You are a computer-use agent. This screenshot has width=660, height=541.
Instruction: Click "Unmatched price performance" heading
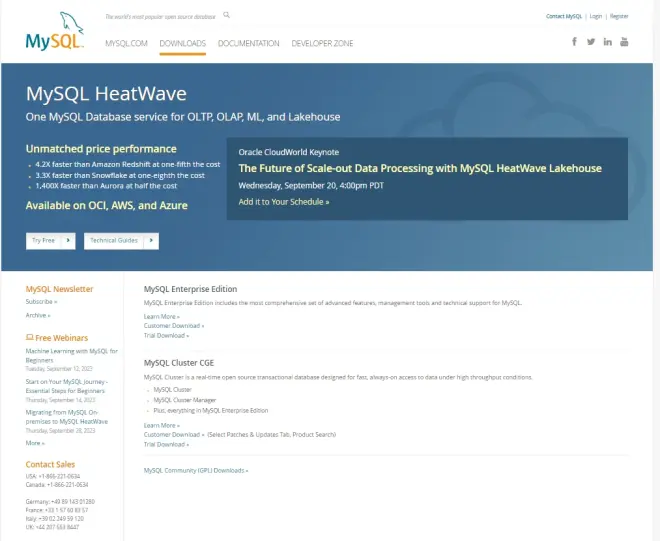coord(101,149)
